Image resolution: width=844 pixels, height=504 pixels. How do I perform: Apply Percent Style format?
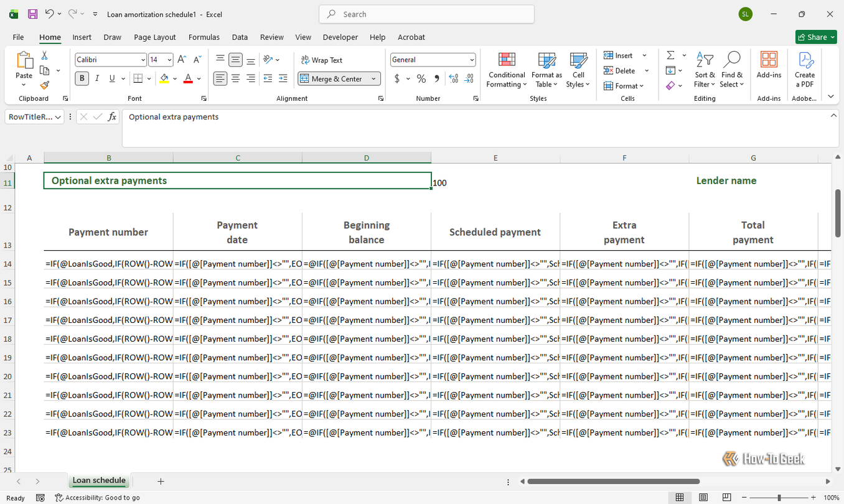pyautogui.click(x=421, y=79)
